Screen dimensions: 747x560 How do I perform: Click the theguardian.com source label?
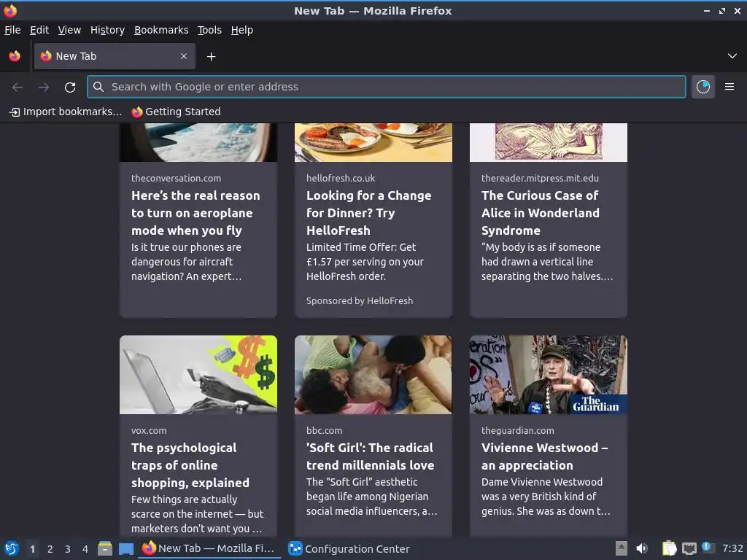518,430
